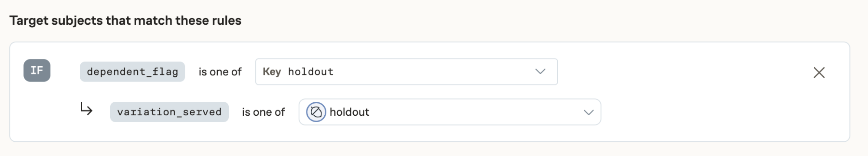Remove the rule with the X icon
868x156 pixels.
point(819,72)
